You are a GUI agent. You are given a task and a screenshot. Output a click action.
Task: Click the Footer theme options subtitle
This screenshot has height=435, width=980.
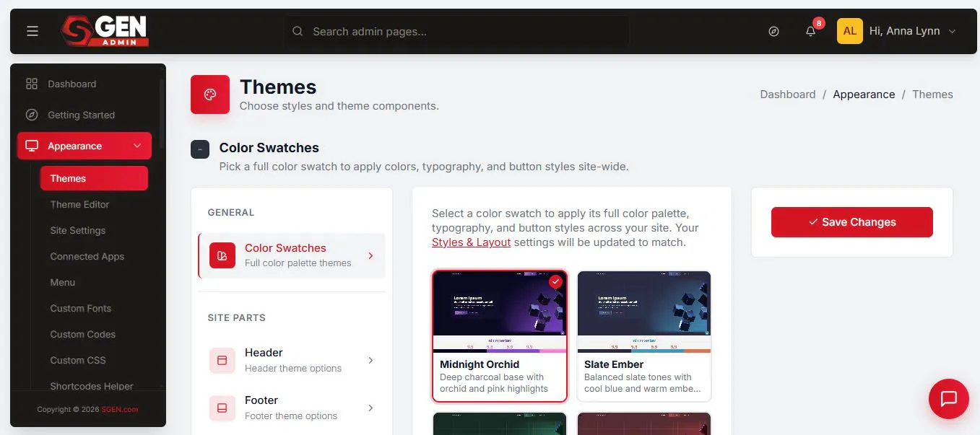pyautogui.click(x=291, y=416)
